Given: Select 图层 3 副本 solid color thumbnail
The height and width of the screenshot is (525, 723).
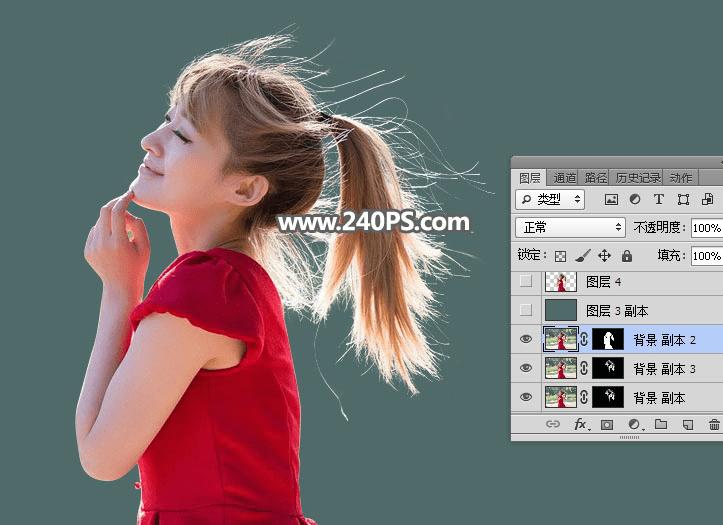Looking at the screenshot, I should click(x=561, y=310).
